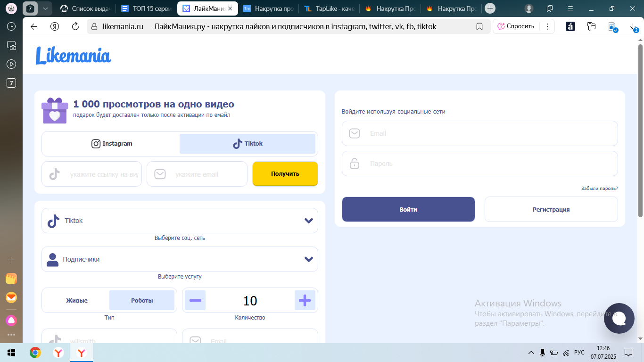This screenshot has width=644, height=362.
Task: Click the collections extension icon
Action: tap(591, 26)
